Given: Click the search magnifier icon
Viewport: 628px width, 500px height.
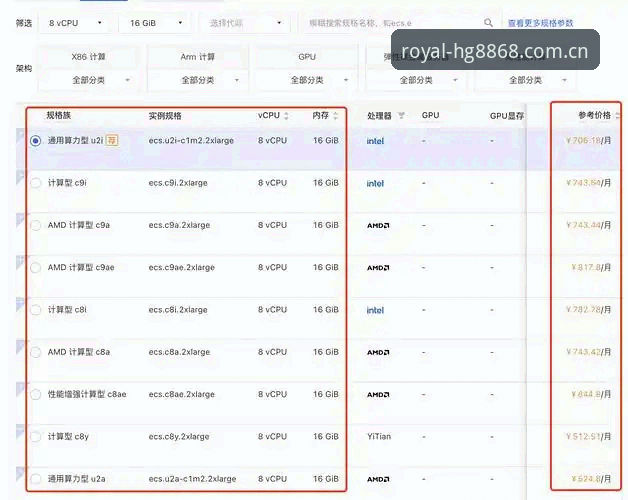Looking at the screenshot, I should 488,23.
